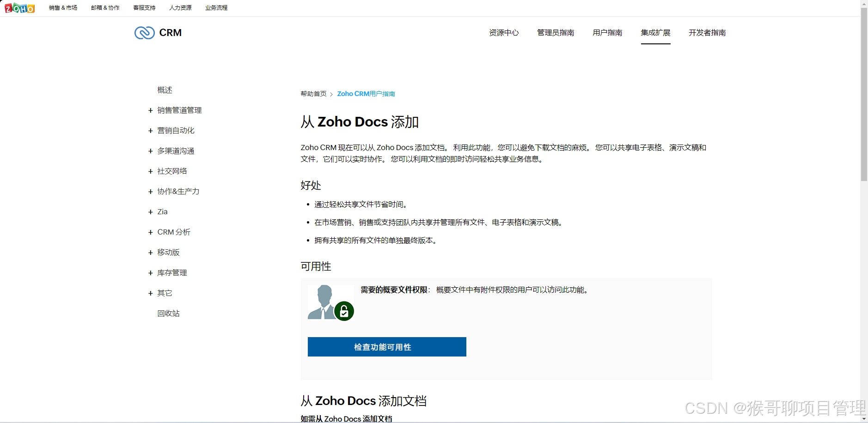Click the 从 Zoho Docs 添加文档 heading
The image size is (868, 423).
point(363,401)
